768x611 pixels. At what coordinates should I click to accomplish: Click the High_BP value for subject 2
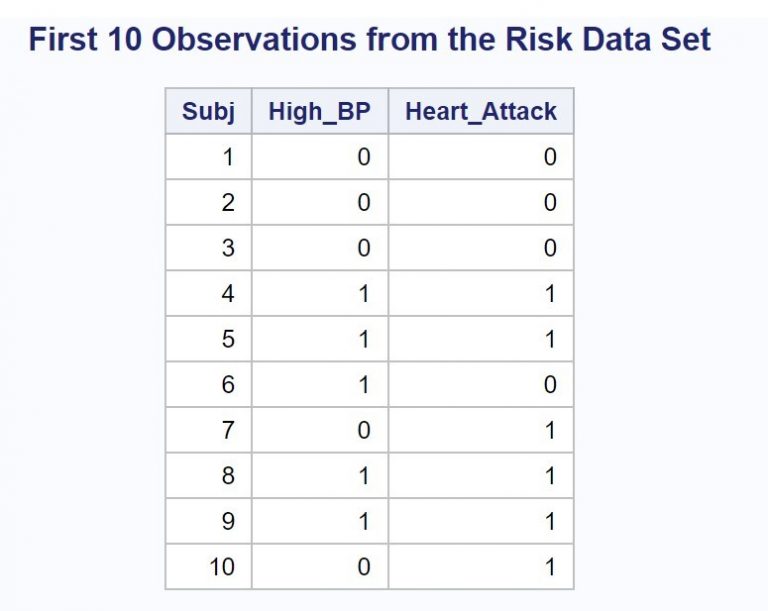point(364,202)
